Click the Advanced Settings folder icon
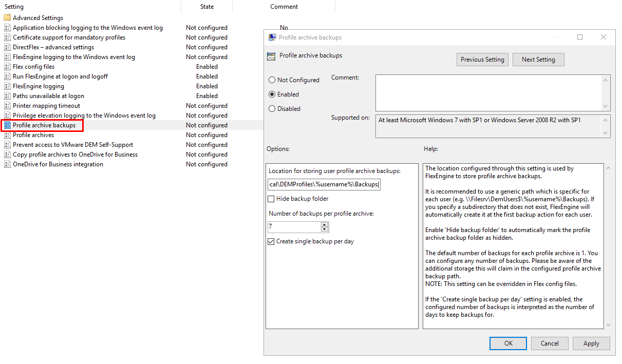 (7, 17)
